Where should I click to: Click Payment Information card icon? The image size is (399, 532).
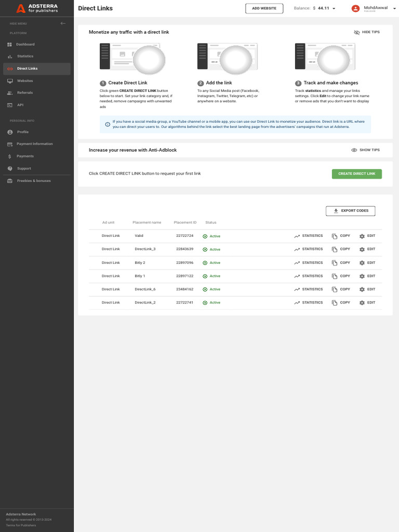10,144
